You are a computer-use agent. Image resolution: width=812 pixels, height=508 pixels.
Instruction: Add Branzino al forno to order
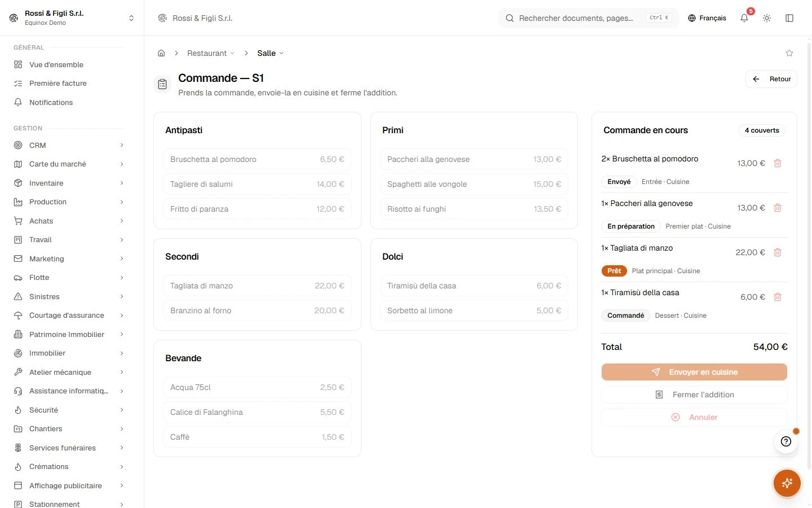pyautogui.click(x=257, y=310)
